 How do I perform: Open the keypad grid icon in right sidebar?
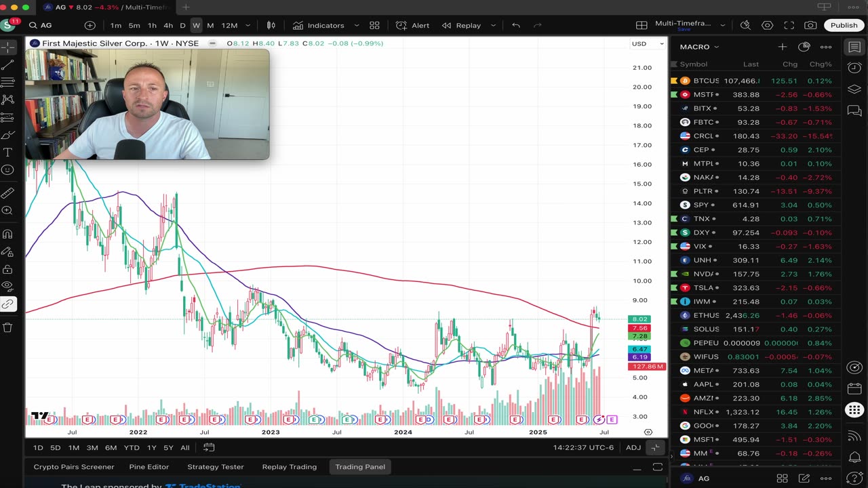click(x=854, y=410)
